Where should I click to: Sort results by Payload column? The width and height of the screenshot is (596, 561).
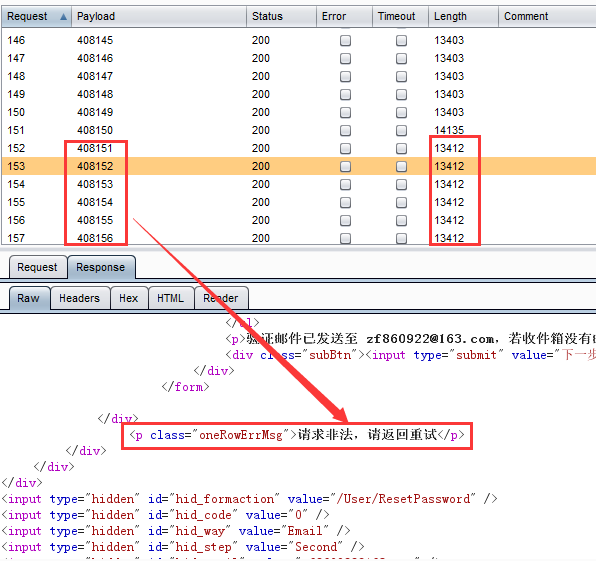[159, 16]
